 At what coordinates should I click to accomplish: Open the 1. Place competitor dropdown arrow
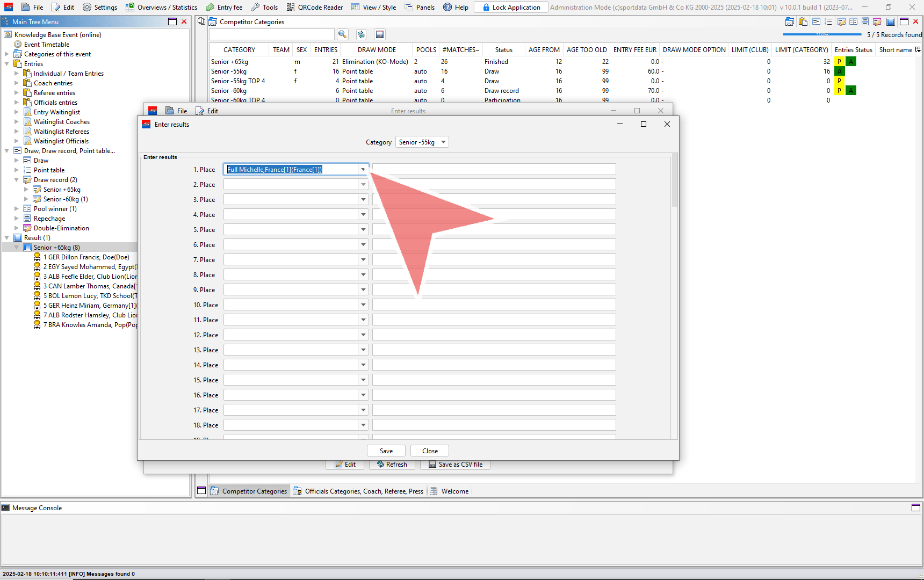coord(363,170)
